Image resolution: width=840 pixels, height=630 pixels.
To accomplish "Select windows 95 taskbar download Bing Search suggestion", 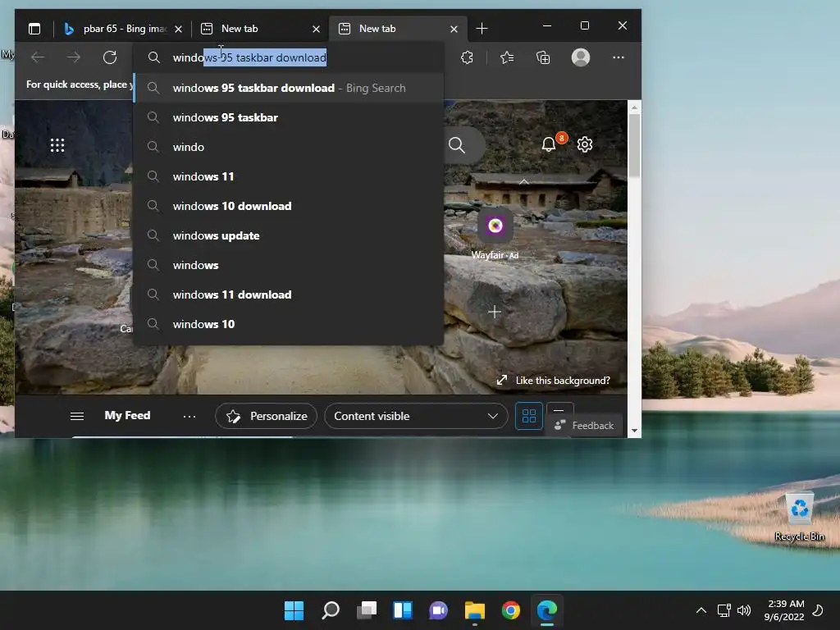I will [289, 88].
